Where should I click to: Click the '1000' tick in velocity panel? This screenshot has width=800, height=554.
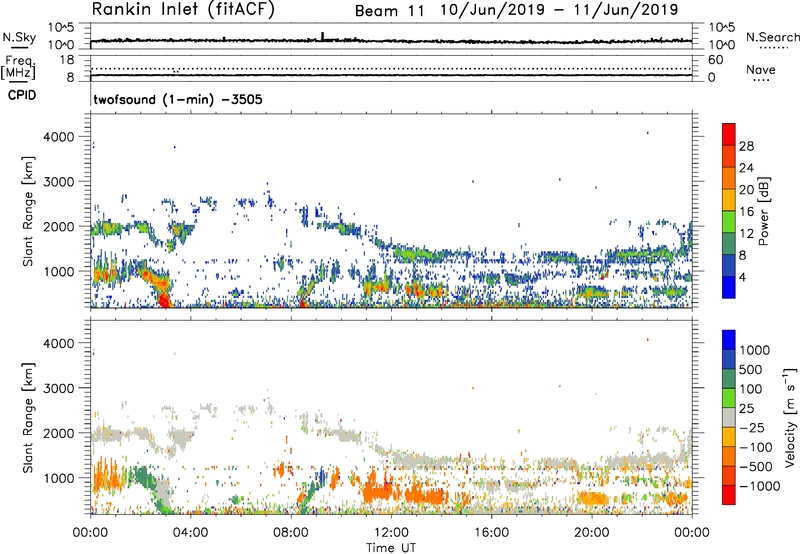click(x=58, y=478)
